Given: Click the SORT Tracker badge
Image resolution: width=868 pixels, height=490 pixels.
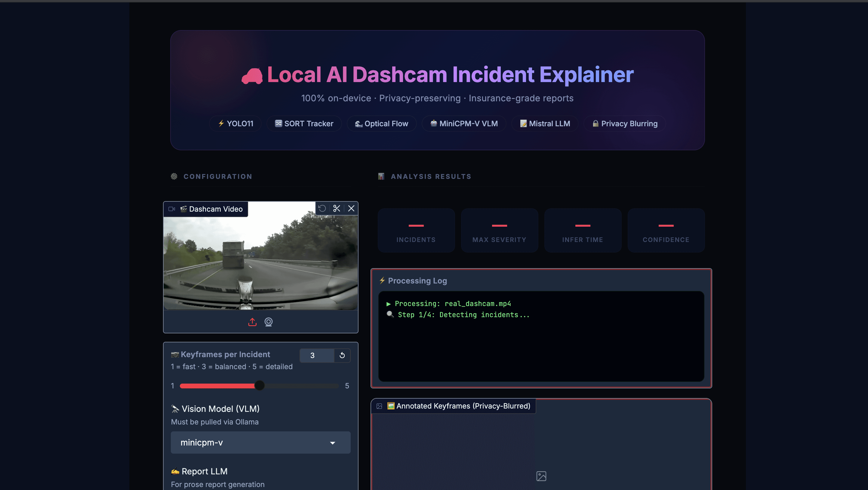Looking at the screenshot, I should (304, 124).
